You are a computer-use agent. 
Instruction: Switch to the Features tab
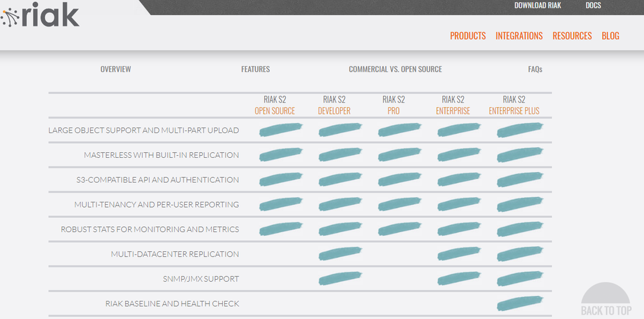[256, 69]
